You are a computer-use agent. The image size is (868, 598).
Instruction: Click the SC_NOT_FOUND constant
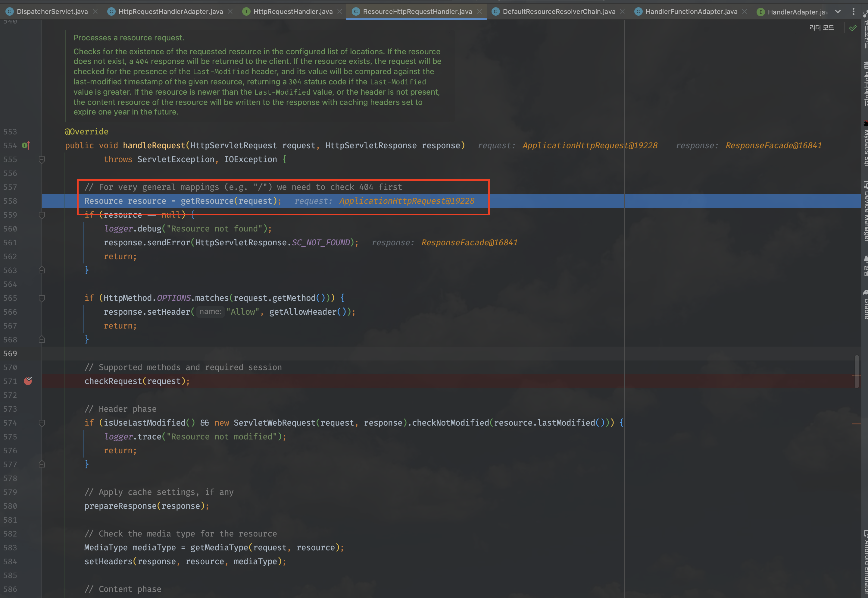pyautogui.click(x=321, y=242)
